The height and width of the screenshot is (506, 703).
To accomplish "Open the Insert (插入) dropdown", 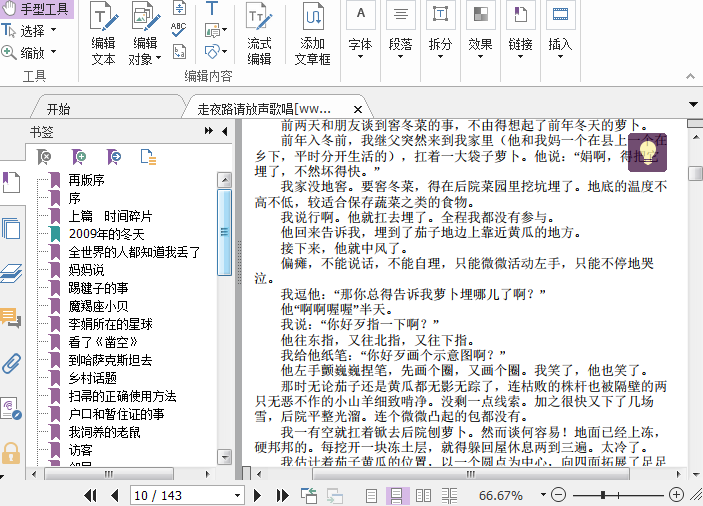I will click(x=560, y=31).
